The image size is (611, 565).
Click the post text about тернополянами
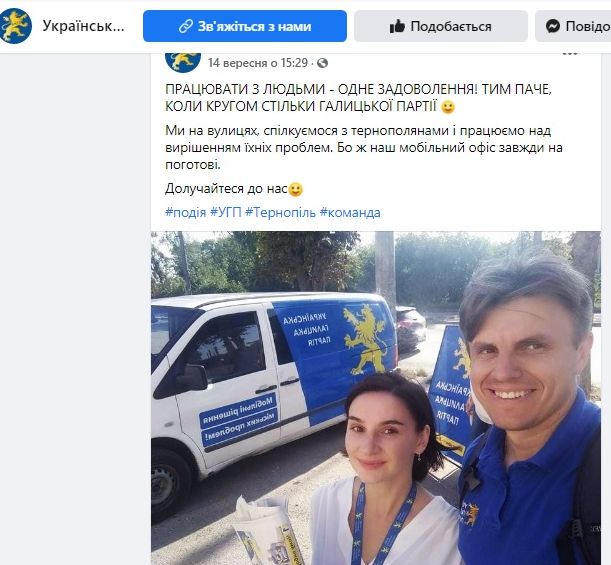[x=364, y=148]
